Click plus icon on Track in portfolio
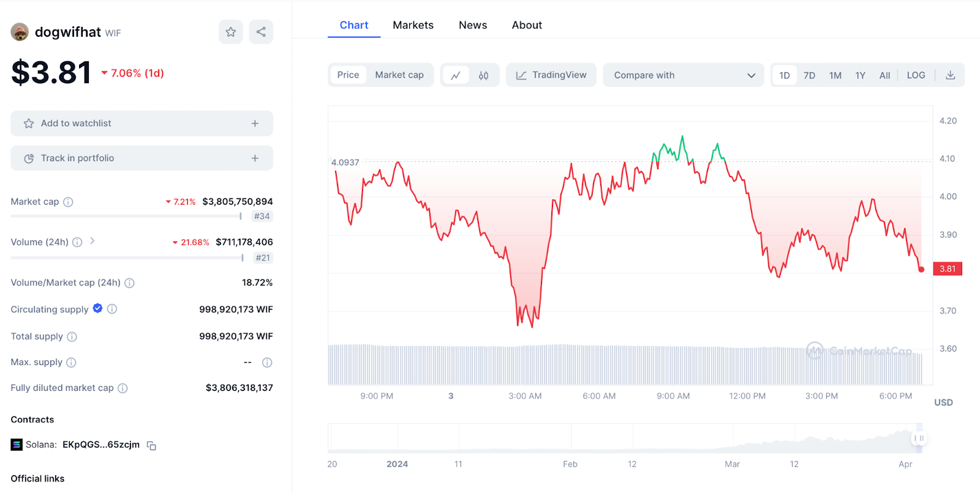This screenshot has width=980, height=492. point(255,158)
